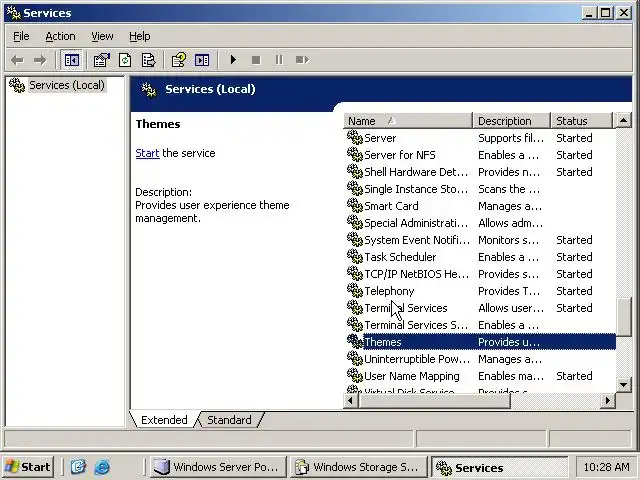The image size is (640, 480).
Task: Open the Windows Start button
Action: [28, 467]
